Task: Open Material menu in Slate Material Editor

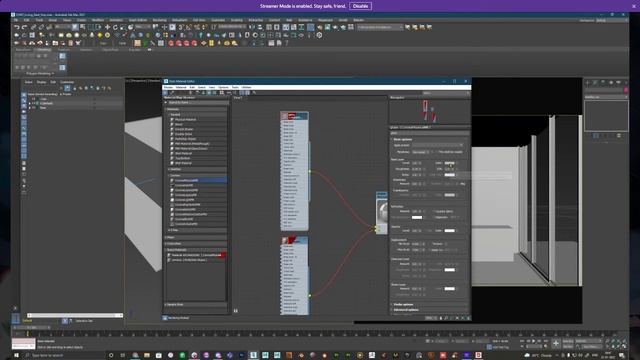Action: [x=181, y=87]
